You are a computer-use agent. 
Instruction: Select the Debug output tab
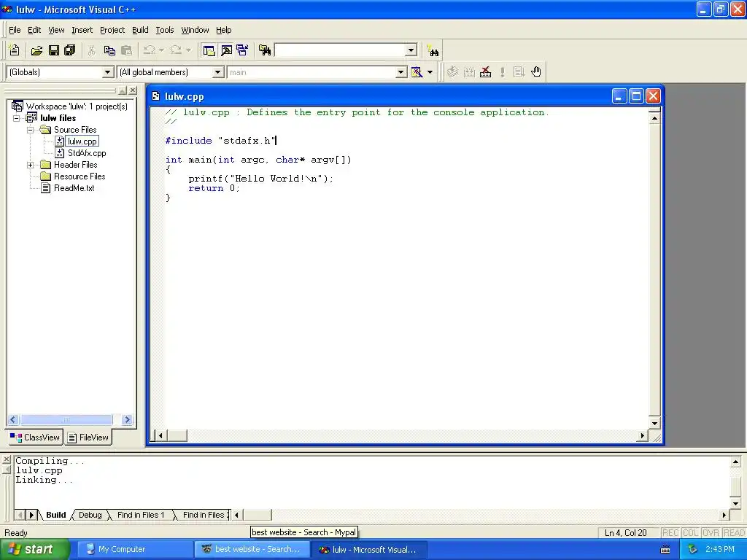(90, 515)
